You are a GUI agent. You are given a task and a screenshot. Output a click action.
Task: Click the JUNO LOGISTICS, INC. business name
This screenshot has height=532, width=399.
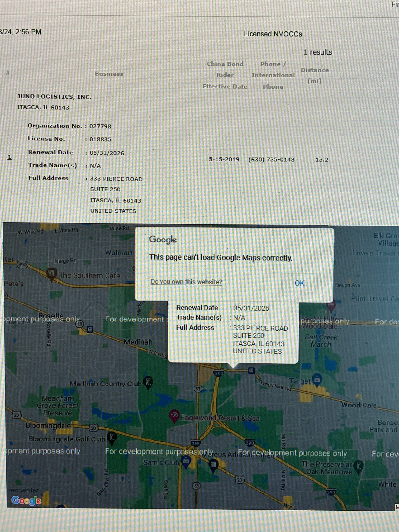coord(54,97)
